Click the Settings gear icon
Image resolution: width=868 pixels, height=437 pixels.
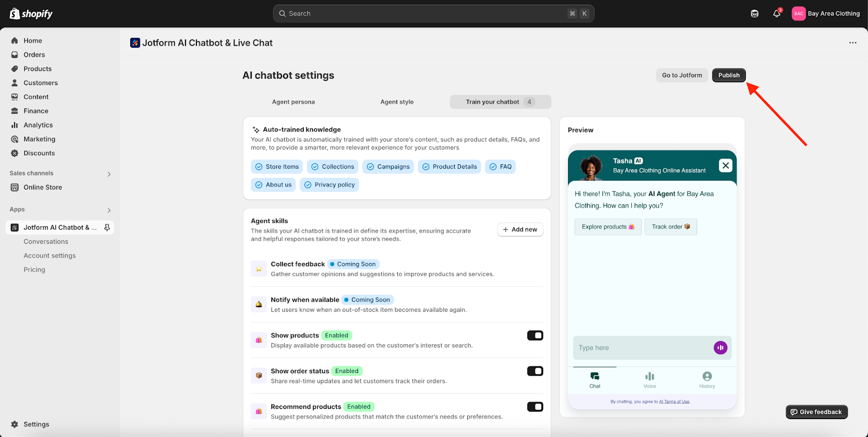pyautogui.click(x=15, y=425)
